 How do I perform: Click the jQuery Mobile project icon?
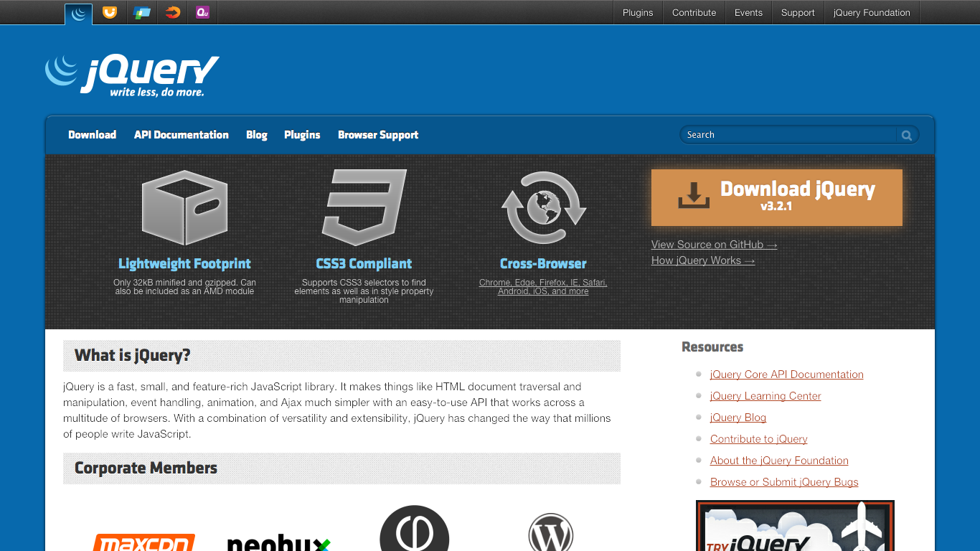[x=141, y=12]
